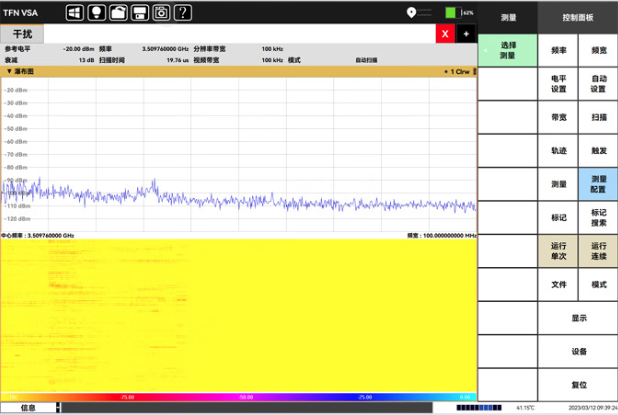Add a new tab with plus button
The width and height of the screenshot is (618, 415).
click(x=465, y=33)
